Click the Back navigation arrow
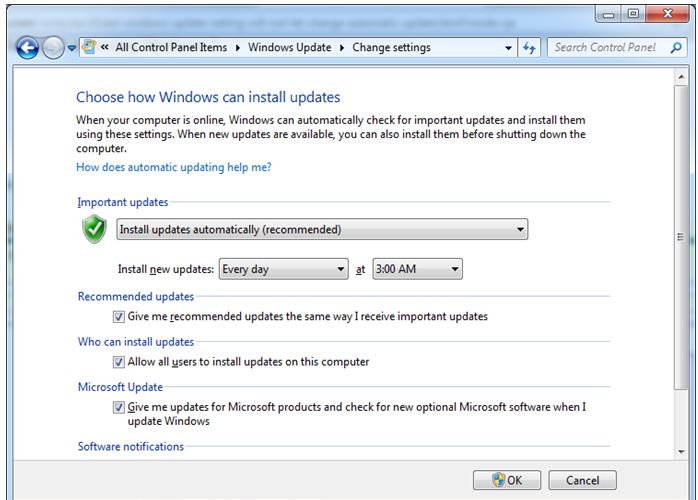Screen dimensions: 698x500 pos(28,47)
